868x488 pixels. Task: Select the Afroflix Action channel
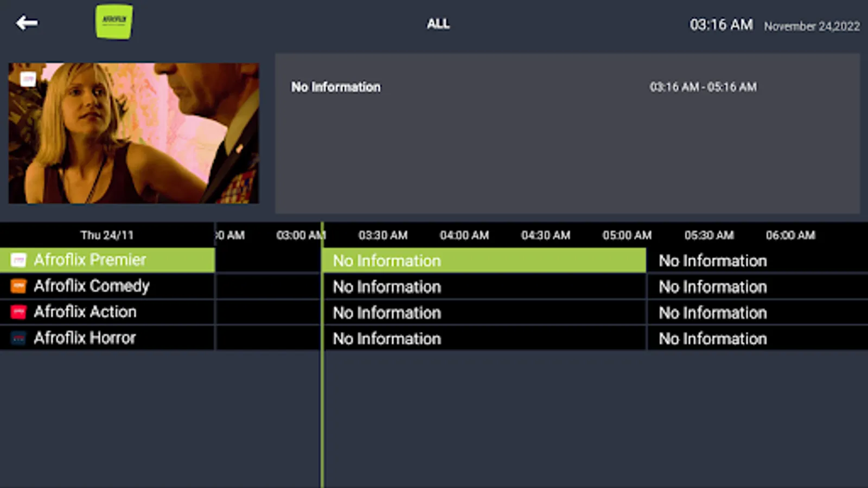107,312
